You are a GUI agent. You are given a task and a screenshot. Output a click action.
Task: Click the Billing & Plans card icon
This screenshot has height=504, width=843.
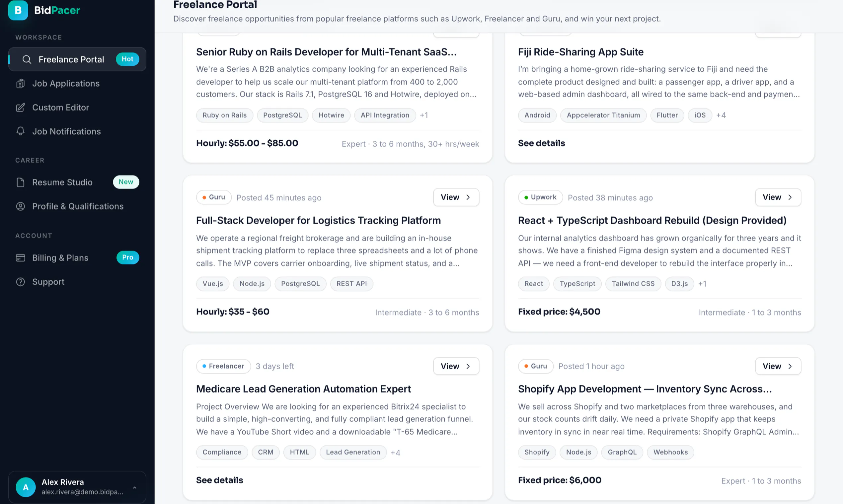click(x=20, y=258)
